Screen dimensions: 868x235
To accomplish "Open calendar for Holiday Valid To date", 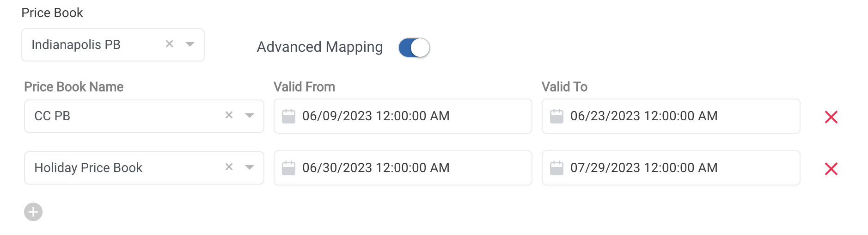I will pos(557,168).
